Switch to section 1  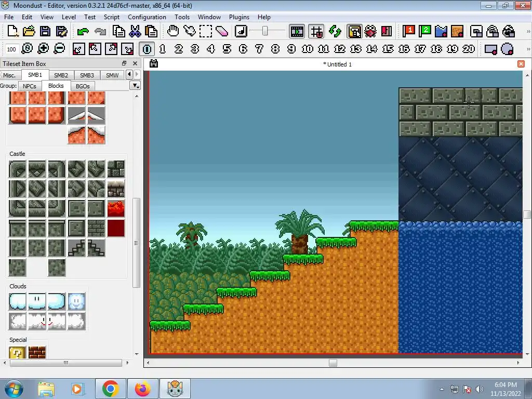click(x=163, y=49)
